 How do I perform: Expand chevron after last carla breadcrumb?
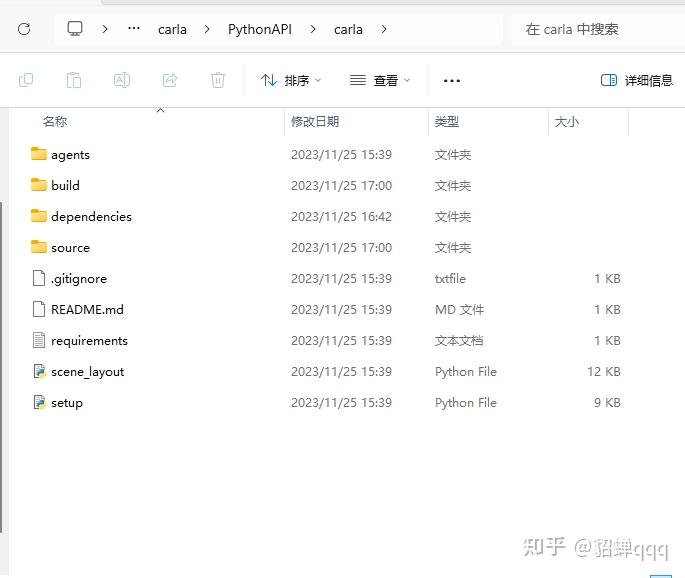pyautogui.click(x=384, y=29)
